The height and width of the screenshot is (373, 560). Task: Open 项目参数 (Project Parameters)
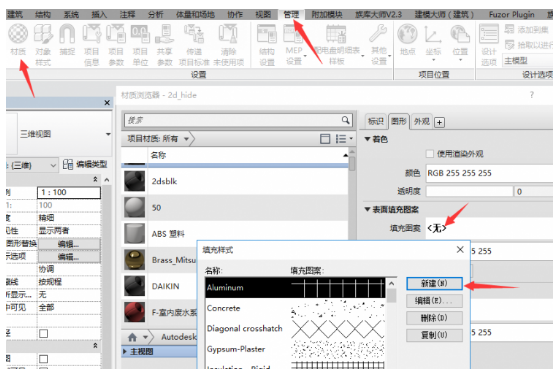pos(116,44)
